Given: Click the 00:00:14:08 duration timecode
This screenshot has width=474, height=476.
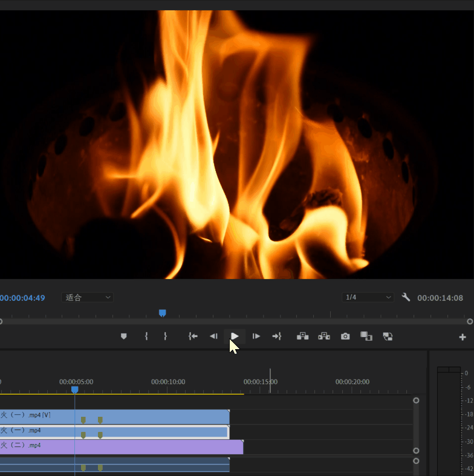Looking at the screenshot, I should pyautogui.click(x=440, y=298).
